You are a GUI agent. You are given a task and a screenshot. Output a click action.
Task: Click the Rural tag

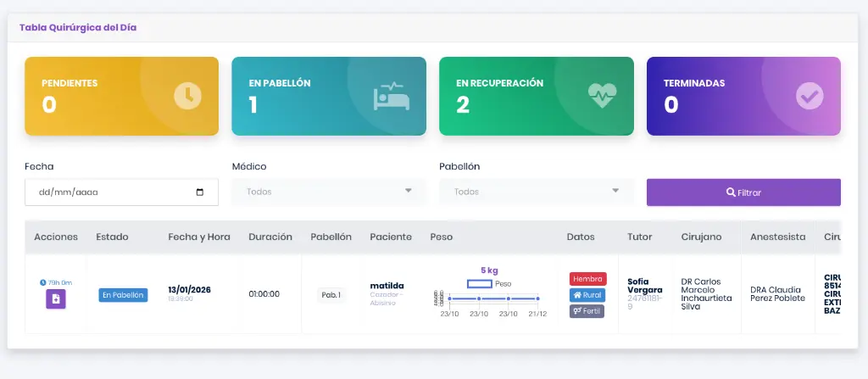(x=587, y=295)
